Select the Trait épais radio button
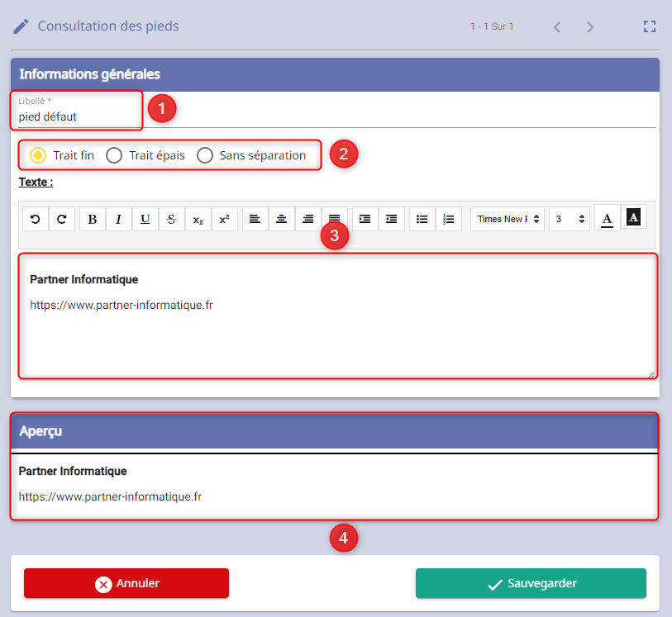Viewport: 672px width, 617px height. click(x=114, y=155)
